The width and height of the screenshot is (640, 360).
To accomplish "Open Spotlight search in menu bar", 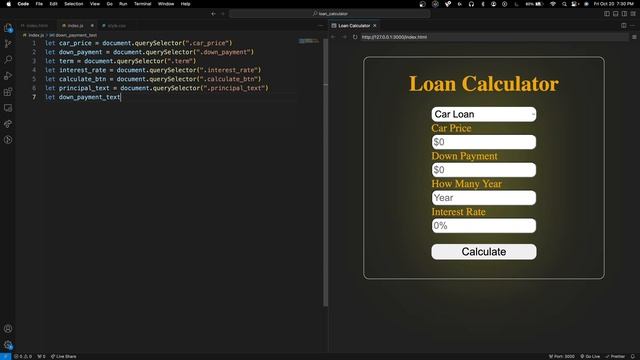I will (x=564, y=4).
